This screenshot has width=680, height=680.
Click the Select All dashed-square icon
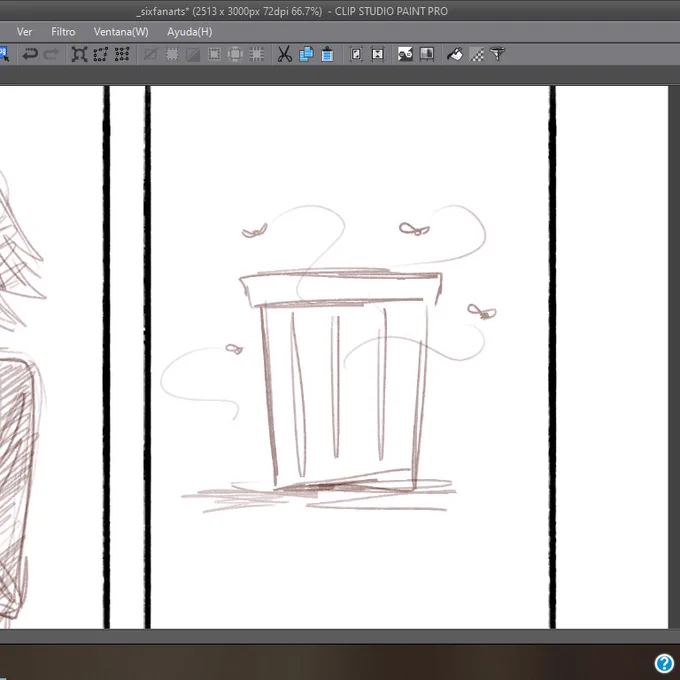pos(172,54)
